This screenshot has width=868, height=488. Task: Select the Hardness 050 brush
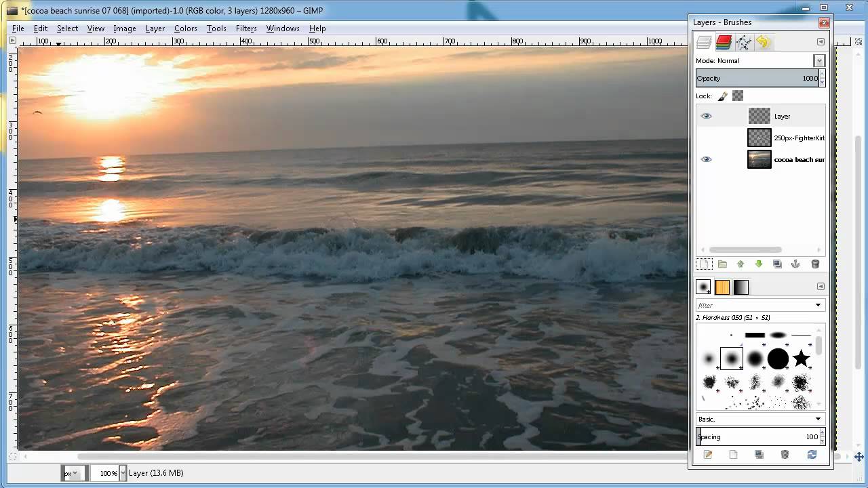click(732, 359)
